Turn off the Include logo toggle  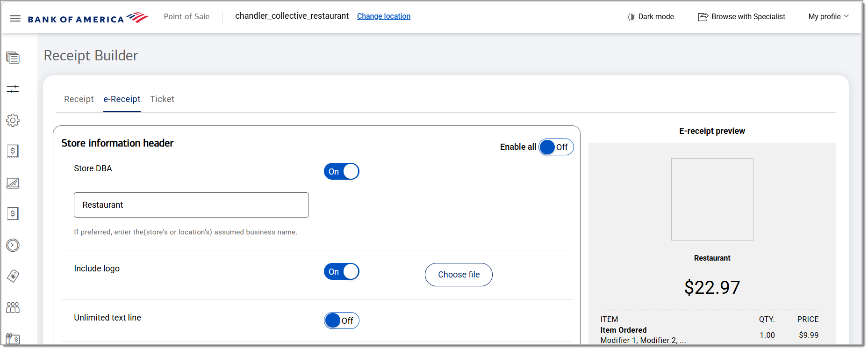[342, 272]
